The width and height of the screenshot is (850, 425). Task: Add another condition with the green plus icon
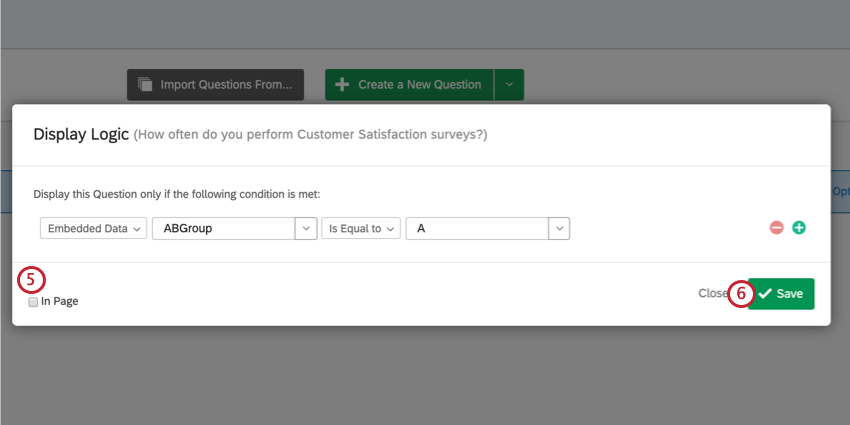click(799, 228)
